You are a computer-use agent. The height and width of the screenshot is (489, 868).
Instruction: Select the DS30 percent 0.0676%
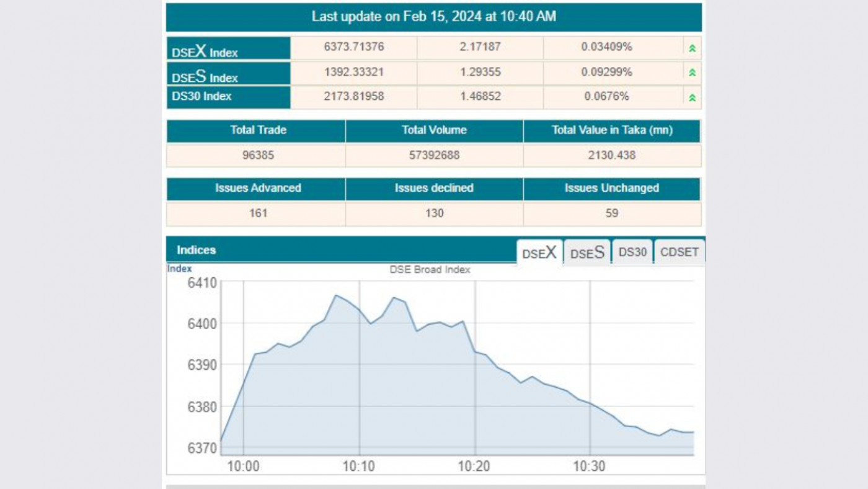pyautogui.click(x=607, y=96)
